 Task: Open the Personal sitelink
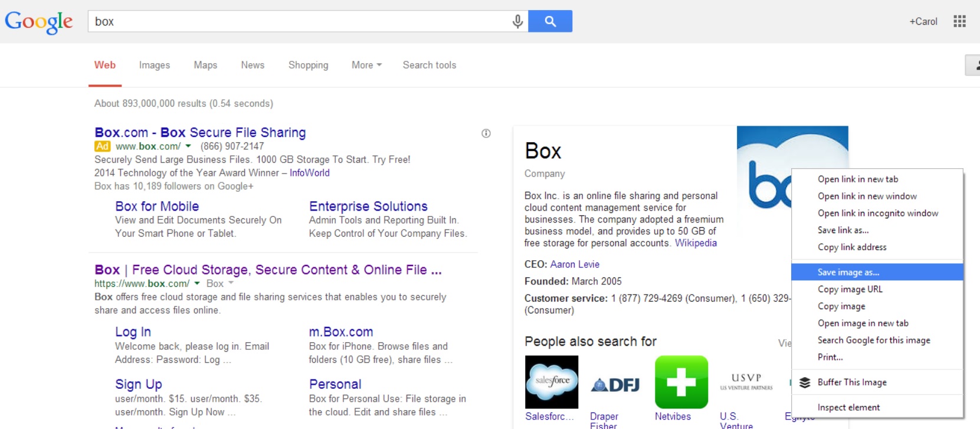pos(335,385)
